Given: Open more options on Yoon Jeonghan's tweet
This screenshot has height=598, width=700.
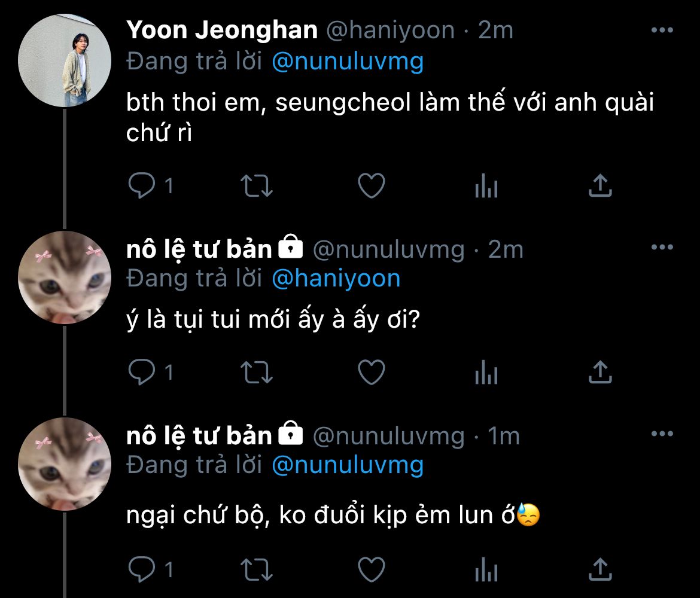Looking at the screenshot, I should click(x=662, y=30).
